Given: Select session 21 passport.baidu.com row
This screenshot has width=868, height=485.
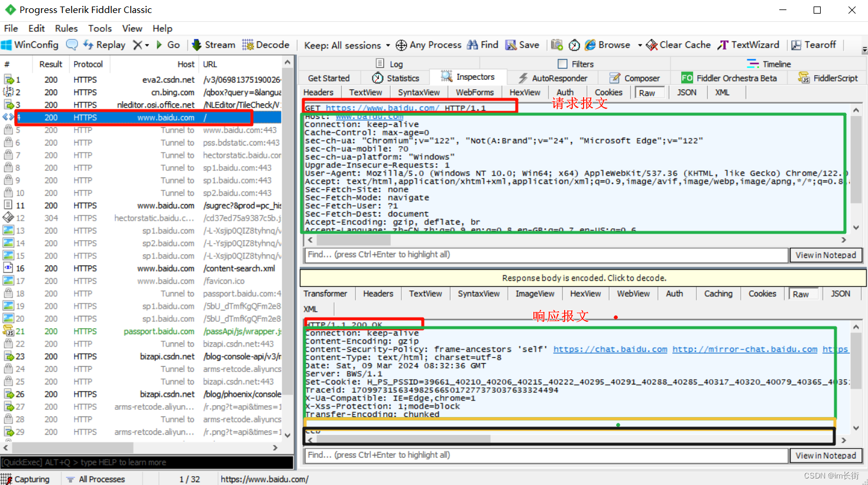Looking at the screenshot, I should [142, 331].
